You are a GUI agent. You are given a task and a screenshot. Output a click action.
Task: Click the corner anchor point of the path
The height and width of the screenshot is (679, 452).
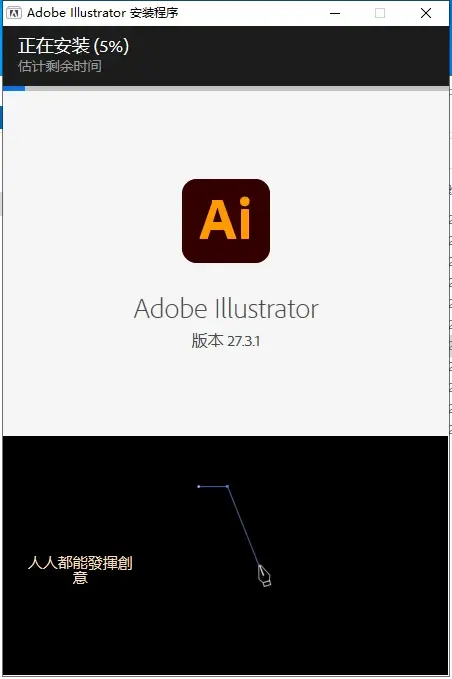point(228,487)
